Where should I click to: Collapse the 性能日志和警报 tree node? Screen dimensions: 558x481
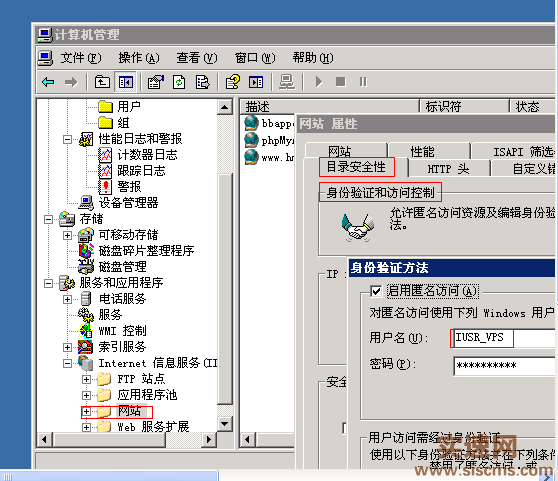coord(67,139)
